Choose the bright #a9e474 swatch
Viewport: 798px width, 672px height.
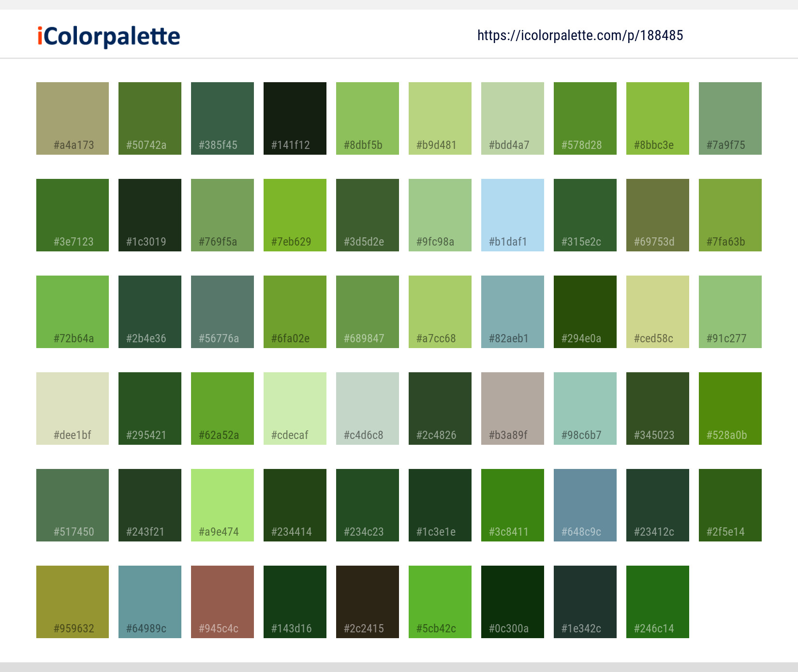(222, 505)
